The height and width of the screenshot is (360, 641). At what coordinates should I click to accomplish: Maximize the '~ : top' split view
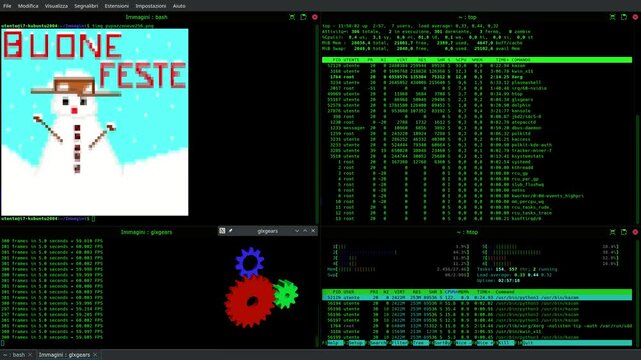click(612, 17)
